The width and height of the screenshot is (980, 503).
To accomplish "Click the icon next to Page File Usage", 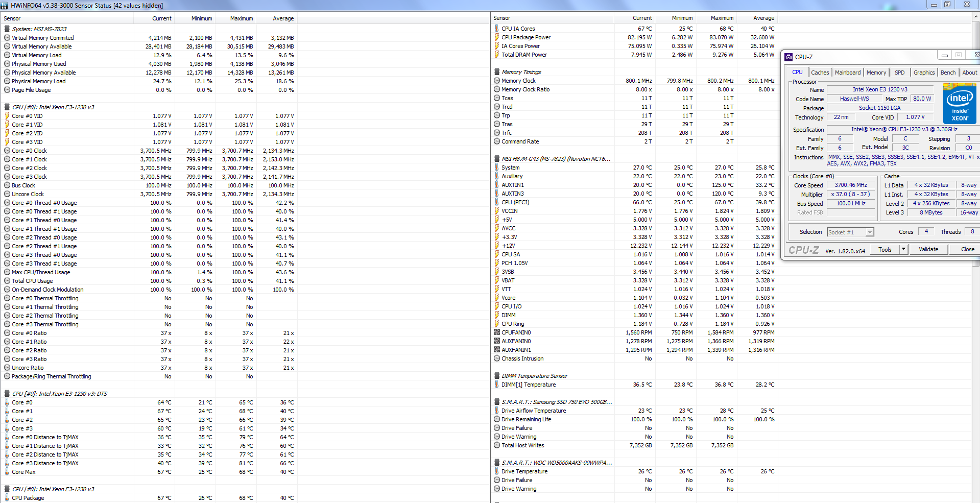I will pos(7,90).
